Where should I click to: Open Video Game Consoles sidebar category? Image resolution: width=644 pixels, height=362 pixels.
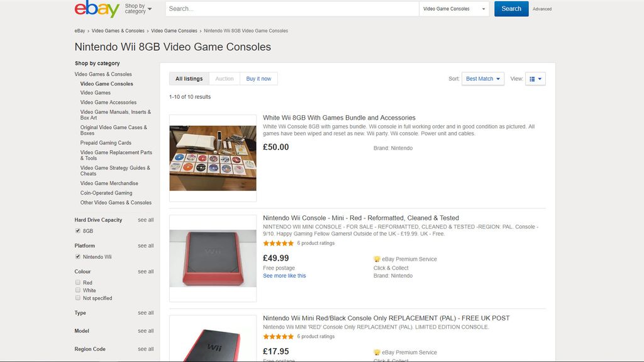pyautogui.click(x=107, y=84)
